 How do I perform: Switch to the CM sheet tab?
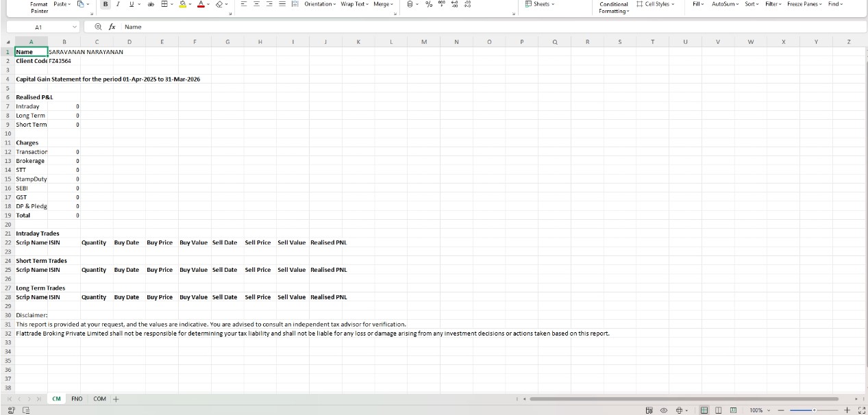point(57,399)
